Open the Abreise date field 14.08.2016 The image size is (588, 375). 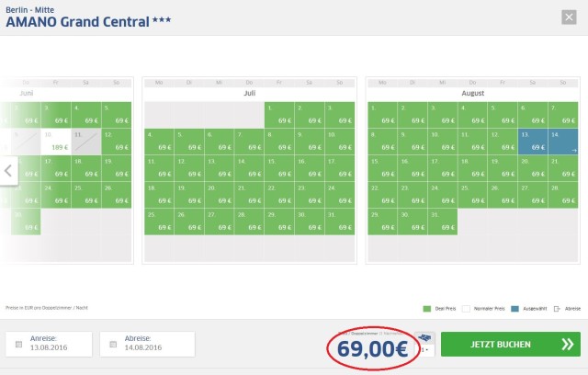pos(147,344)
